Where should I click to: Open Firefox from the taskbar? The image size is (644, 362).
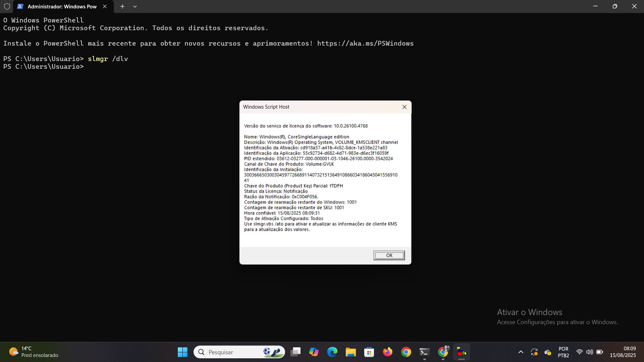click(x=388, y=352)
